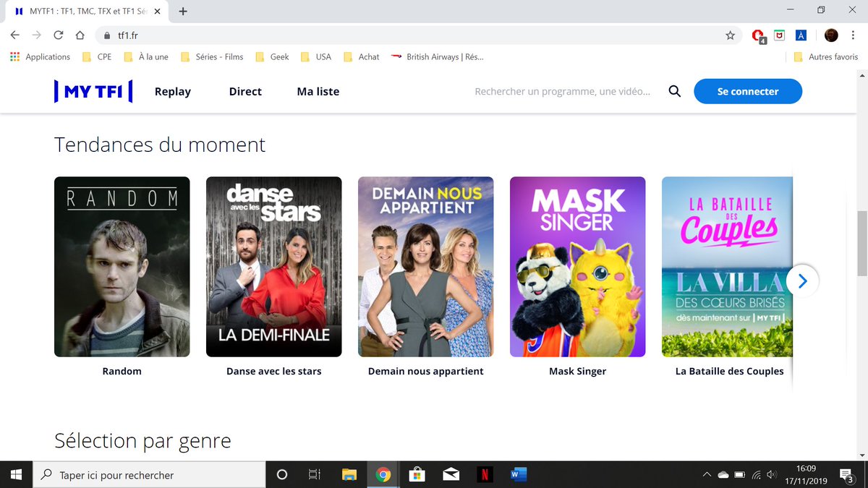Click Tendances du moment heading

(x=160, y=145)
